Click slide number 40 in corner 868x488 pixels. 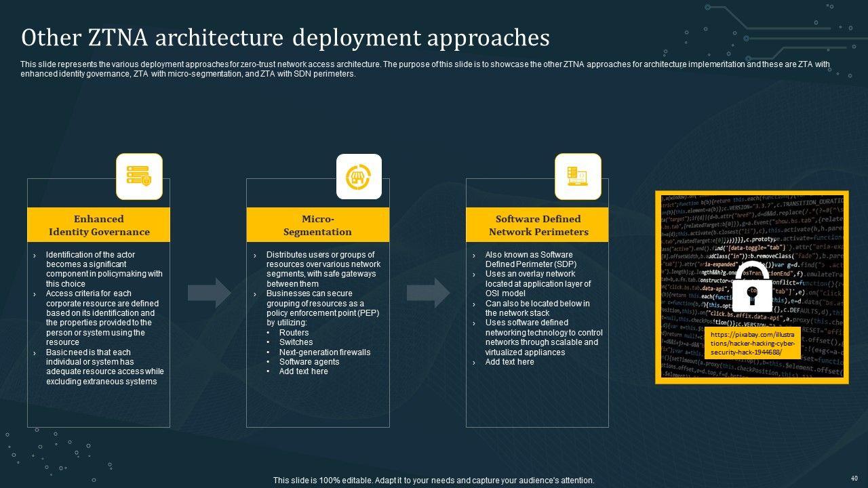(x=854, y=478)
